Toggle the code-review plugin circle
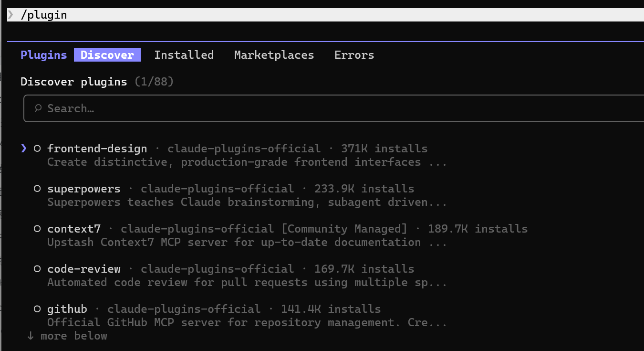The image size is (644, 351). tap(37, 269)
